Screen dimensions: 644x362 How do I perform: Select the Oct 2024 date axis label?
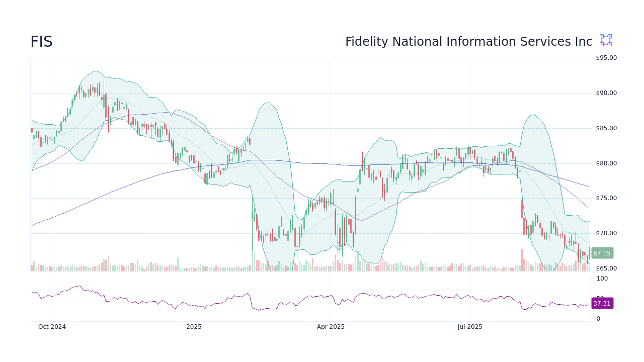pos(52,327)
